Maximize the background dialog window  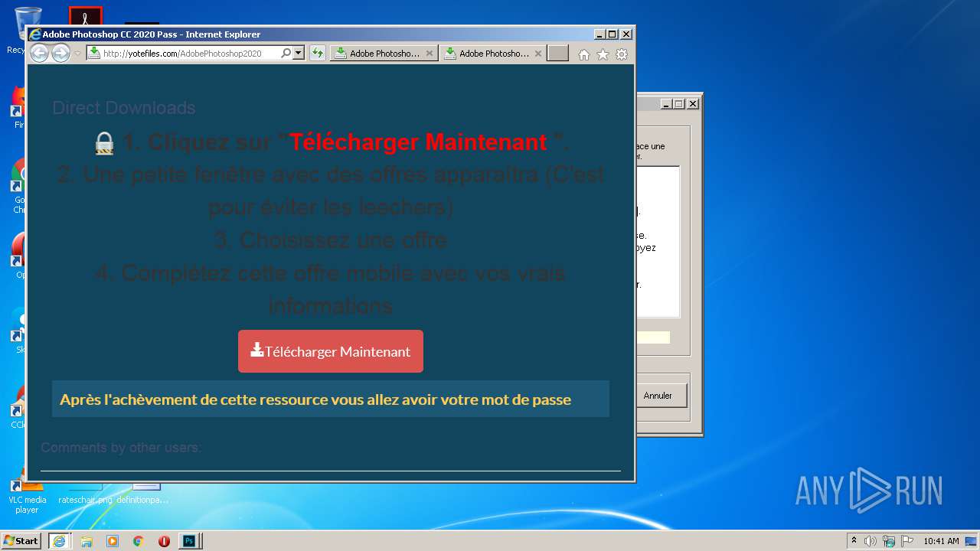point(679,104)
